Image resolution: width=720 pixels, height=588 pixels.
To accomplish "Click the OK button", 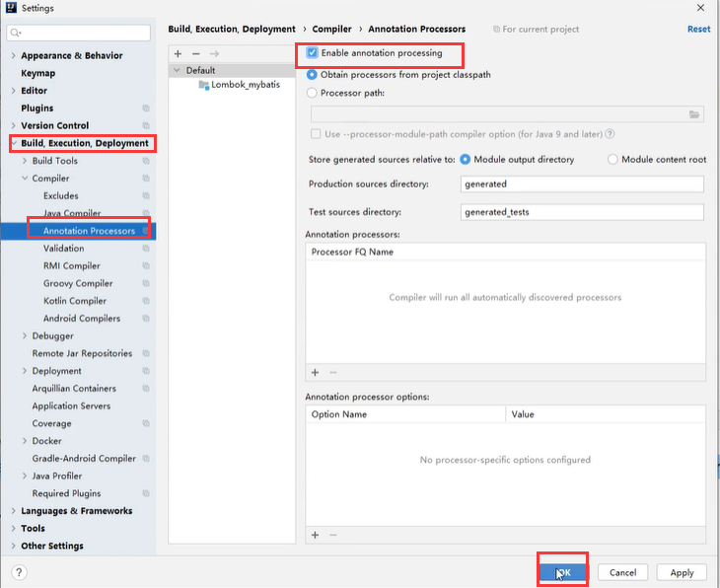I will (563, 572).
